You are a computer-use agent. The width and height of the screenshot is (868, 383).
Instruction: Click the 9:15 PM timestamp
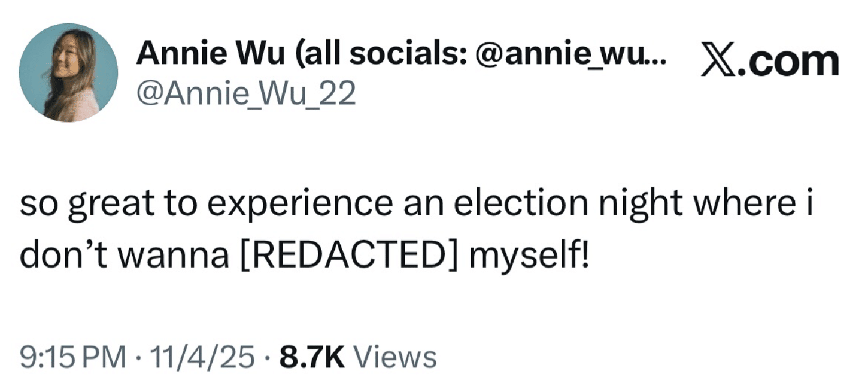72,357
